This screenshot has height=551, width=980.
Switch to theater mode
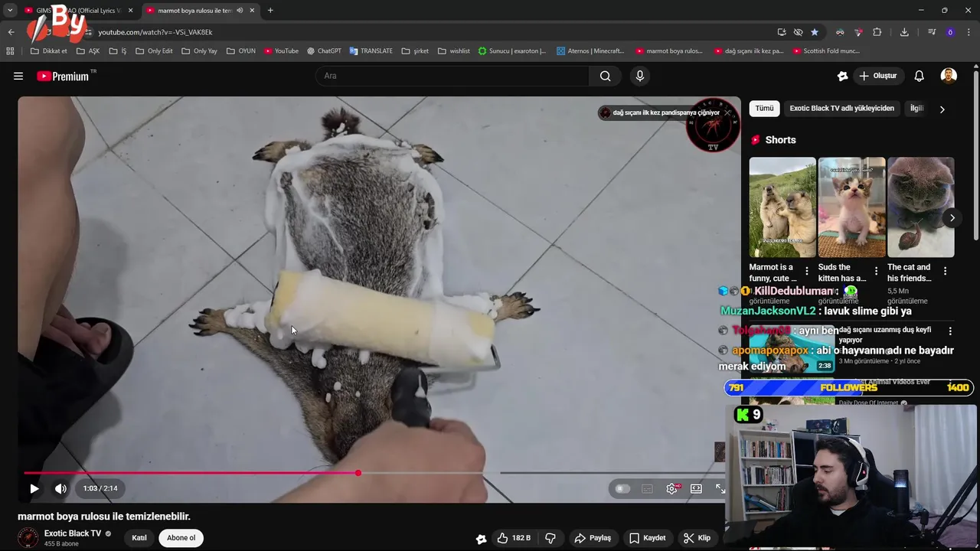(x=696, y=488)
